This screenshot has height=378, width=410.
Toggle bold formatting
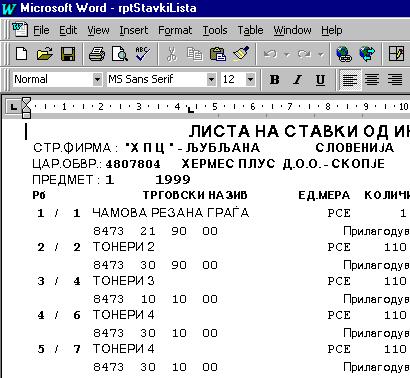(275, 80)
